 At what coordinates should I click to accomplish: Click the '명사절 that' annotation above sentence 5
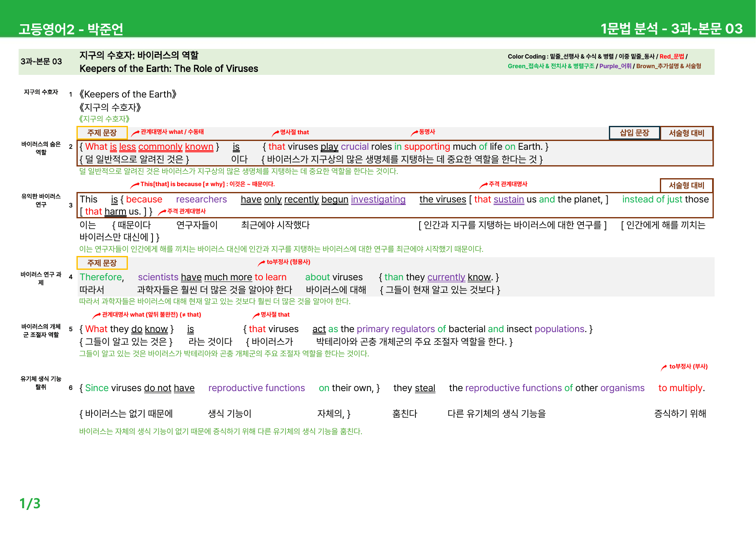click(275, 315)
